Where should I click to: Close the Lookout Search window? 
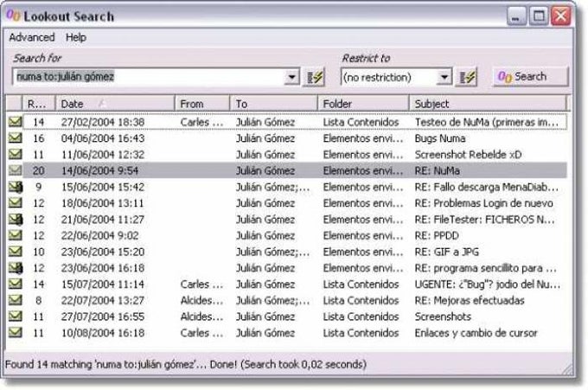(560, 16)
